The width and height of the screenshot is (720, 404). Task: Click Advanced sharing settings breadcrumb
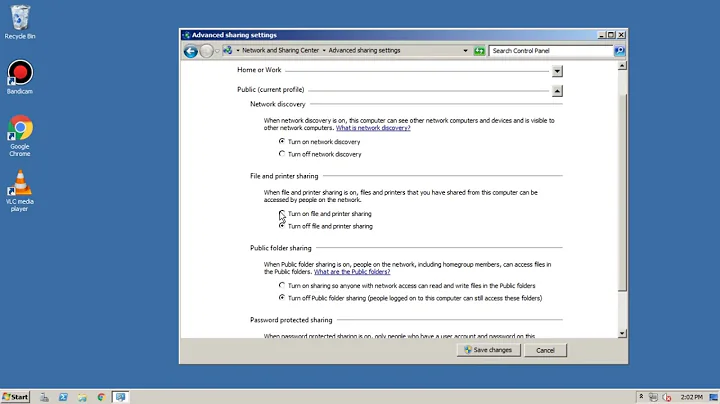[x=364, y=50]
